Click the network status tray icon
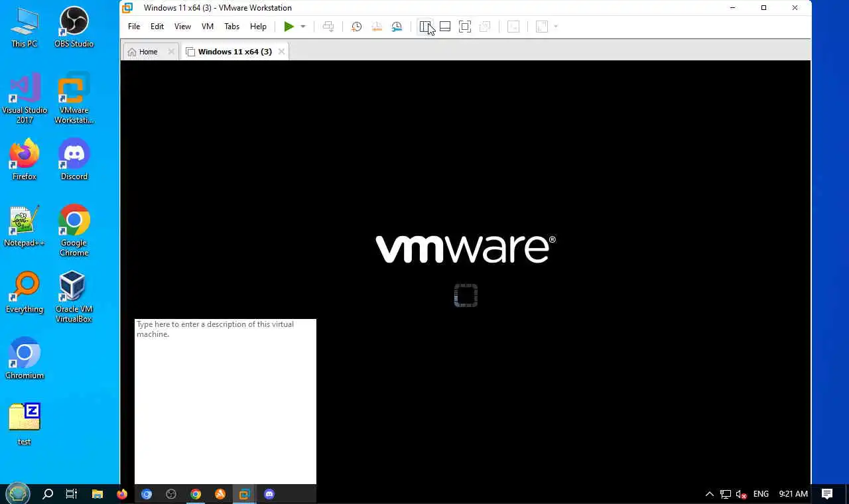Viewport: 849px width, 504px height. click(x=726, y=494)
